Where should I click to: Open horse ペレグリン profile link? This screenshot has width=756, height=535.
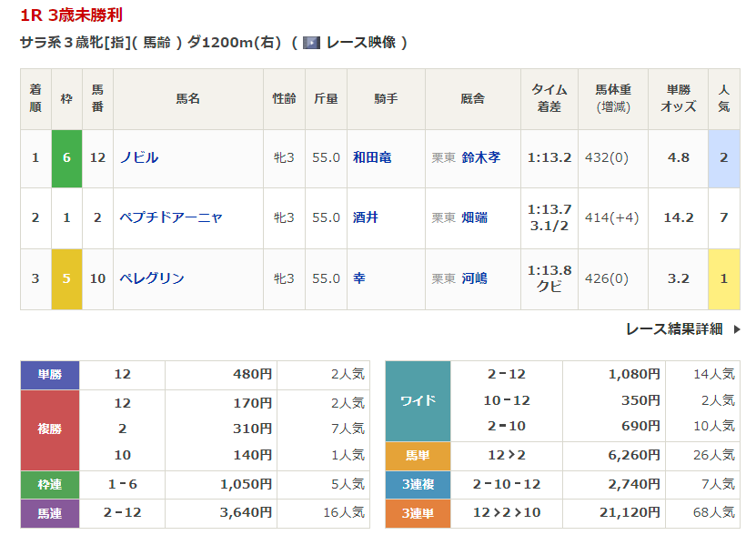click(152, 278)
